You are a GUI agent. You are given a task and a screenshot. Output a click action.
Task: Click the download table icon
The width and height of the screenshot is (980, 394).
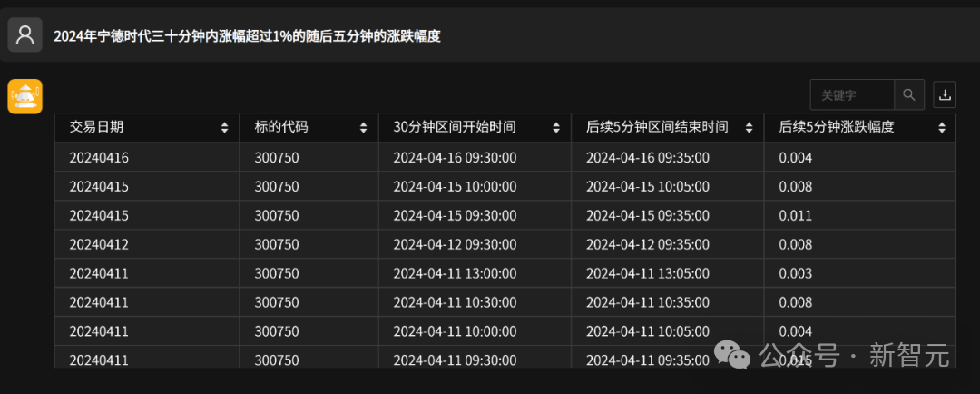click(x=945, y=95)
